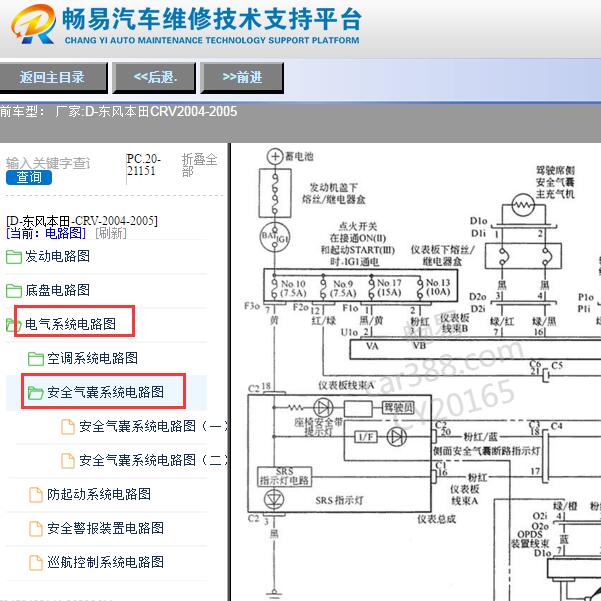Open the 巡航控制系统电路图 diagram
The image size is (601, 601).
click(105, 562)
